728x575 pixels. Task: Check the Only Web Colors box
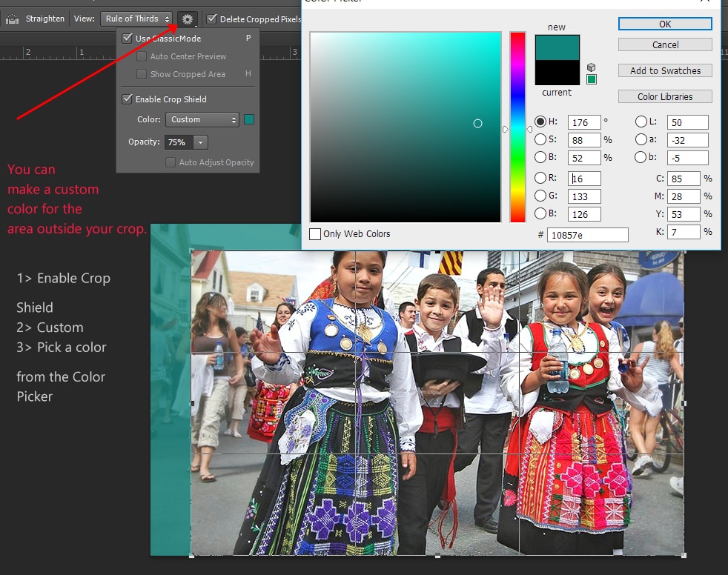(315, 234)
